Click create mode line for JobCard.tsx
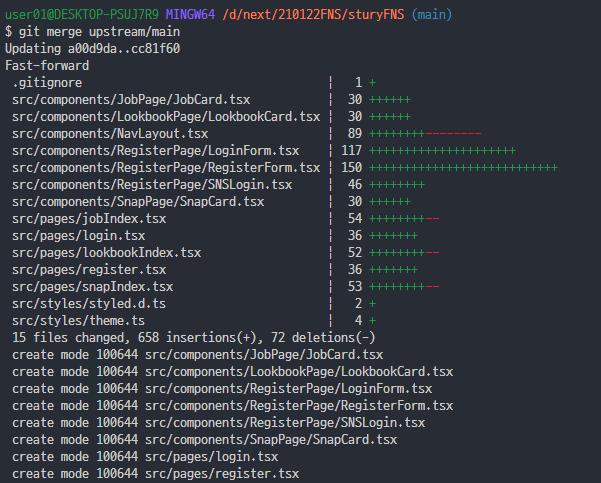The width and height of the screenshot is (601, 483). click(197, 355)
